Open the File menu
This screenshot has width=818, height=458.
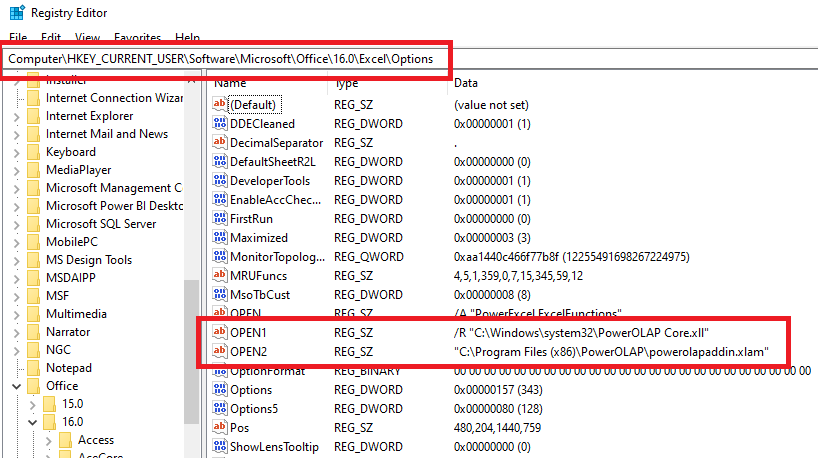pyautogui.click(x=18, y=38)
